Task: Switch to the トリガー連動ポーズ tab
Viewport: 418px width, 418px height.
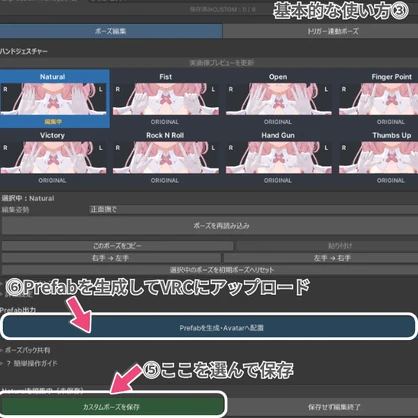Action: (x=320, y=31)
